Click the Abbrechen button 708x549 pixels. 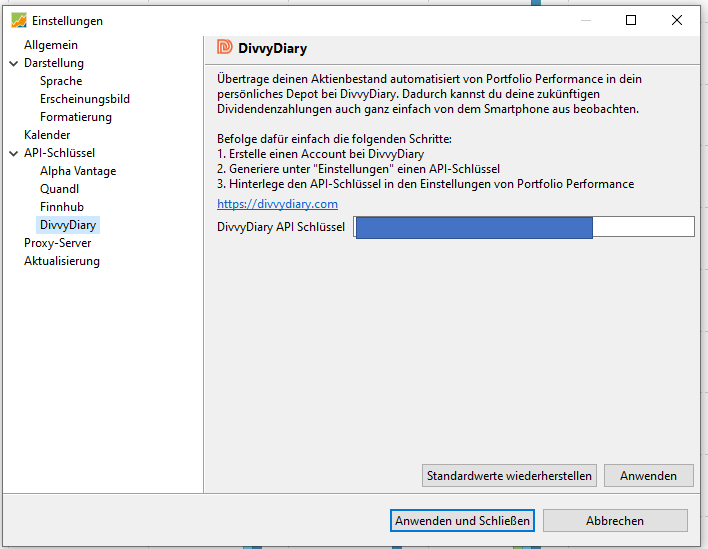click(615, 521)
